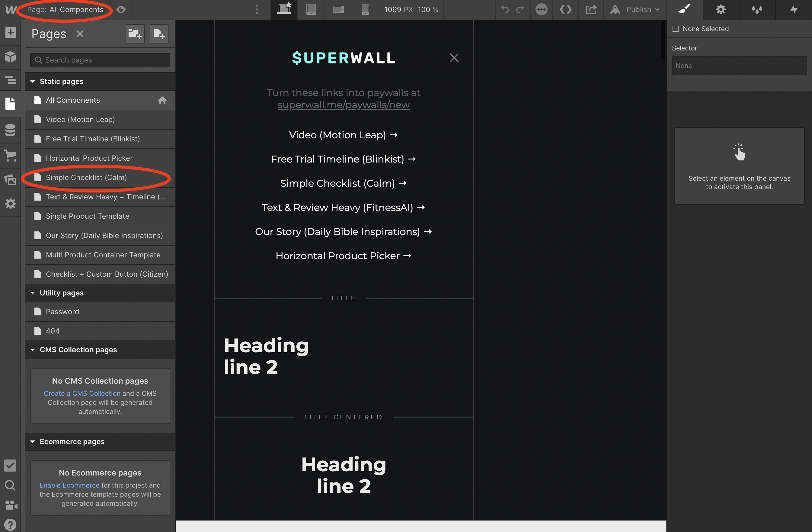Image resolution: width=812 pixels, height=532 pixels.
Task: Collapse the Utility pages section
Action: point(33,293)
